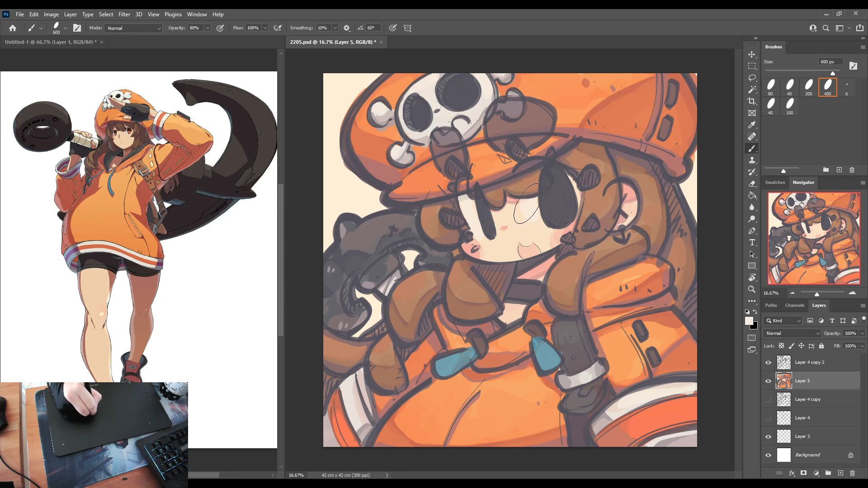The height and width of the screenshot is (488, 868).
Task: Hide Layer 5 visibility eye
Action: tap(768, 381)
